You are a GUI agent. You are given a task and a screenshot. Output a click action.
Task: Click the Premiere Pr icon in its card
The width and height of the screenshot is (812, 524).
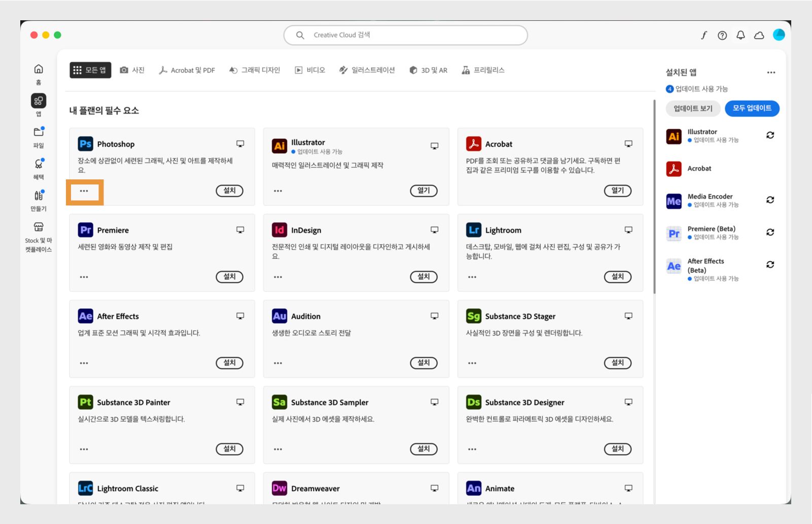pyautogui.click(x=85, y=230)
